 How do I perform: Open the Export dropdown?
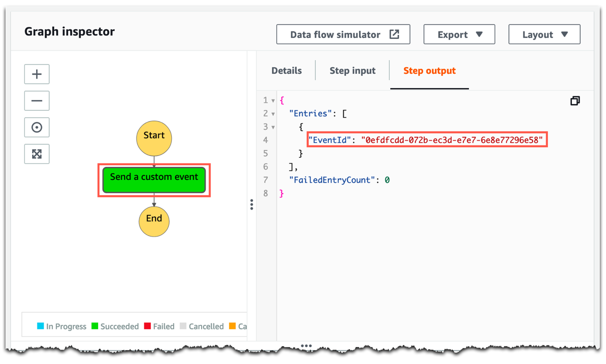(x=459, y=34)
